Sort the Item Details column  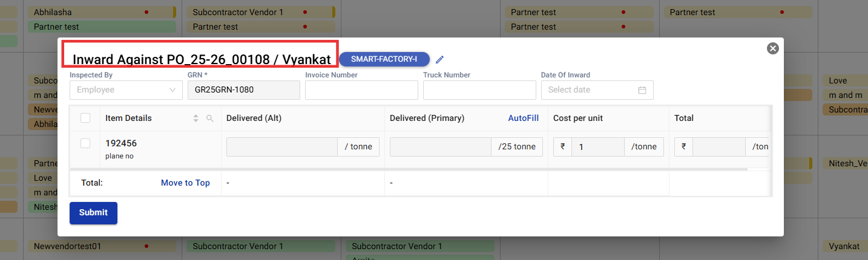coord(196,119)
